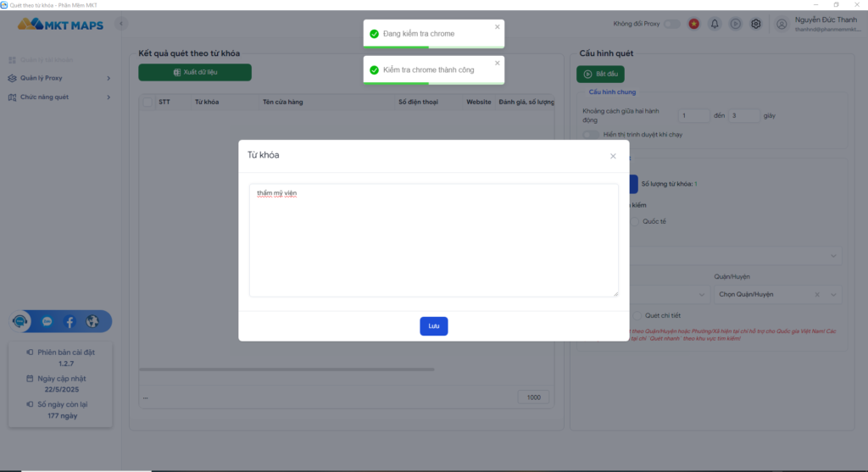Enable Hiển thị trình duyệt khi chạy
This screenshot has width=868, height=472.
coord(591,134)
